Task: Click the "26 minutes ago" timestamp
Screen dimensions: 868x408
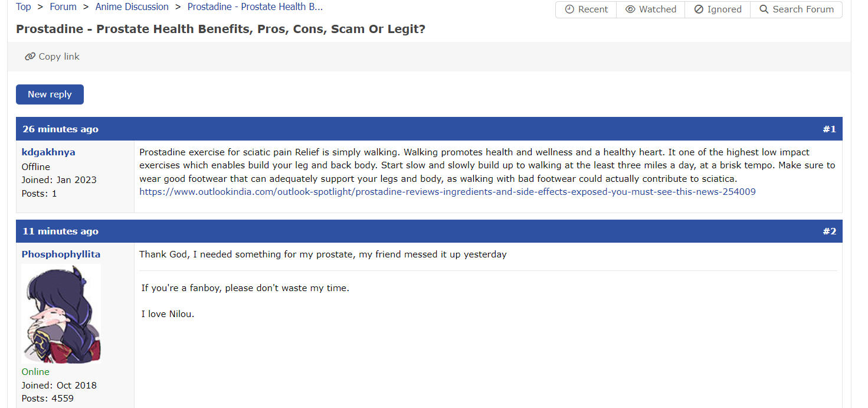Action: coord(60,129)
